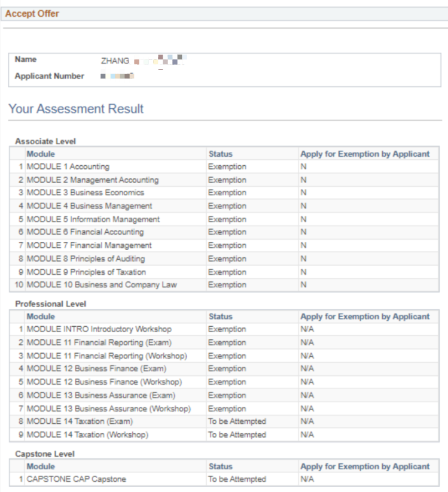Select the Module column header in Associate Level
This screenshot has width=448, height=492.
point(41,154)
